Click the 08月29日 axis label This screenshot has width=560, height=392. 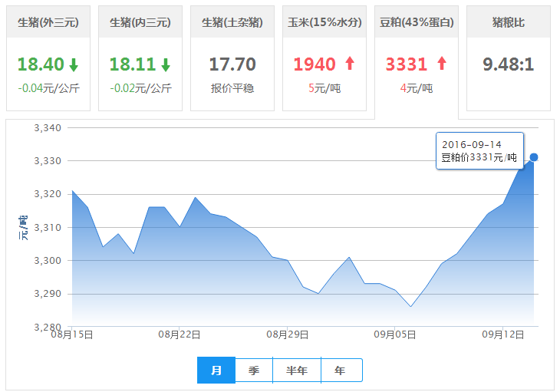(288, 334)
